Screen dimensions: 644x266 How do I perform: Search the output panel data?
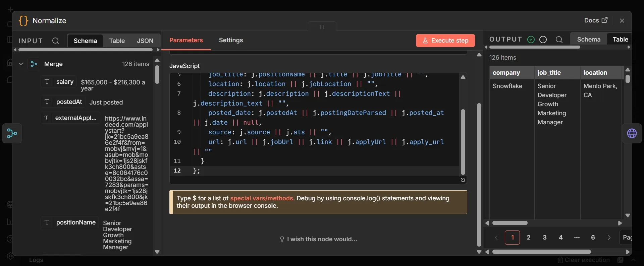[559, 40]
